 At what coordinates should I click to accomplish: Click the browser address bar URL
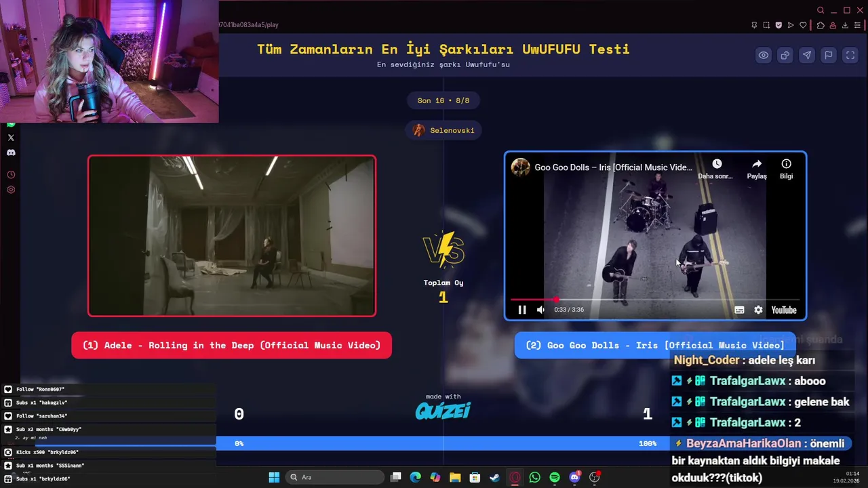pos(248,25)
